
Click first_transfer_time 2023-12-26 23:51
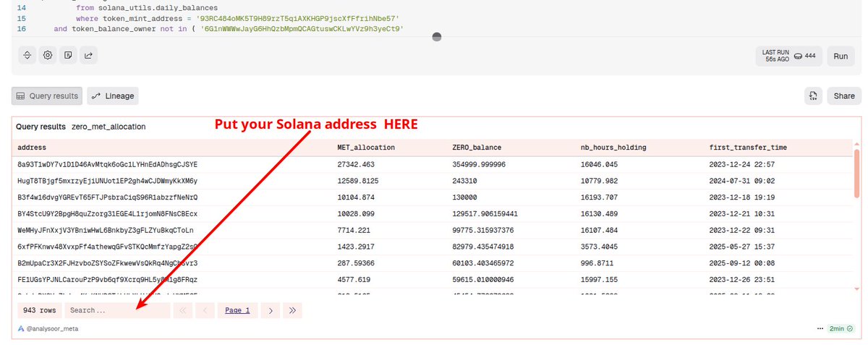click(744, 279)
